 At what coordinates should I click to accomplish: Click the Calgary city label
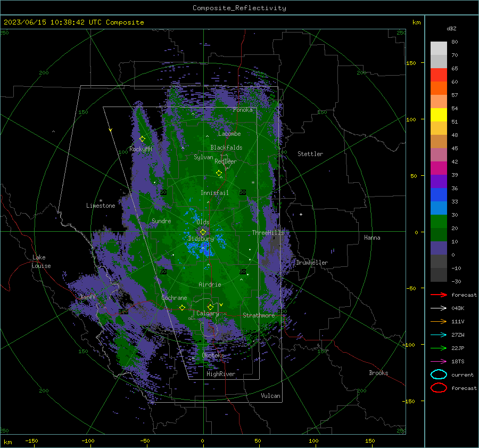pyautogui.click(x=208, y=313)
